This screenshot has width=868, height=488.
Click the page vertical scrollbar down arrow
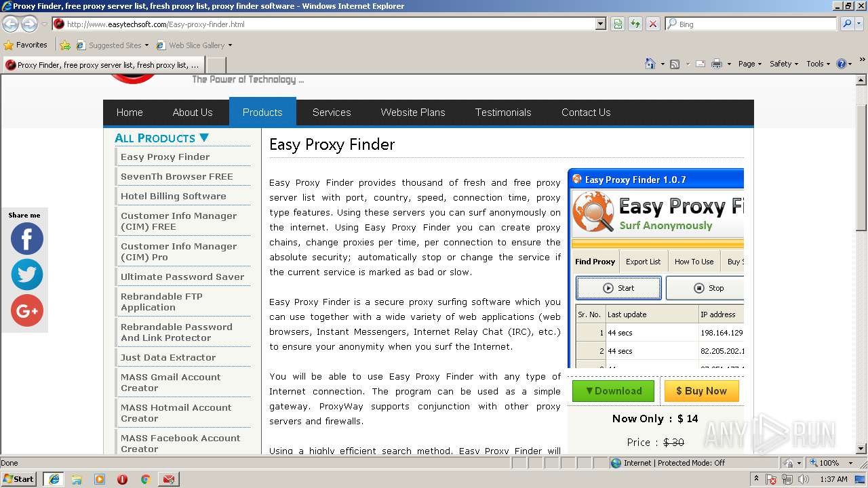coord(862,448)
